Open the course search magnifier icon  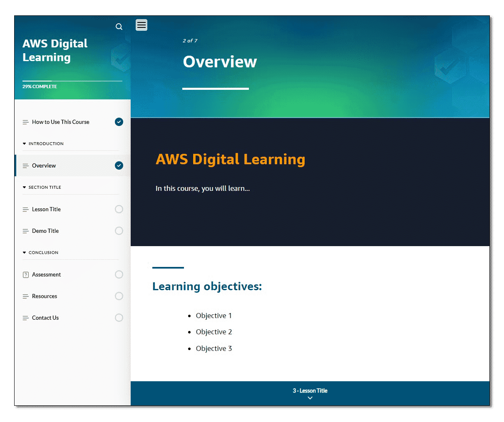[x=119, y=27]
